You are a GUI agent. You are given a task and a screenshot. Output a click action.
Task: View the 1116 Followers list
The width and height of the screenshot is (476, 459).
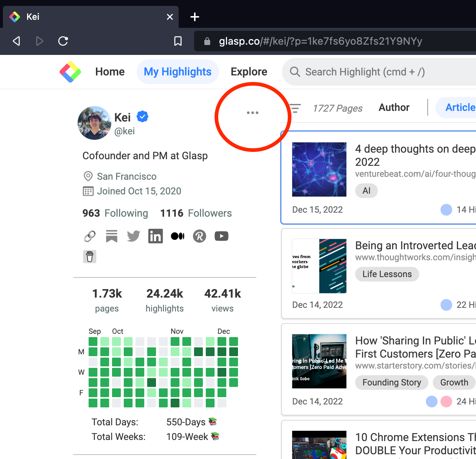196,213
